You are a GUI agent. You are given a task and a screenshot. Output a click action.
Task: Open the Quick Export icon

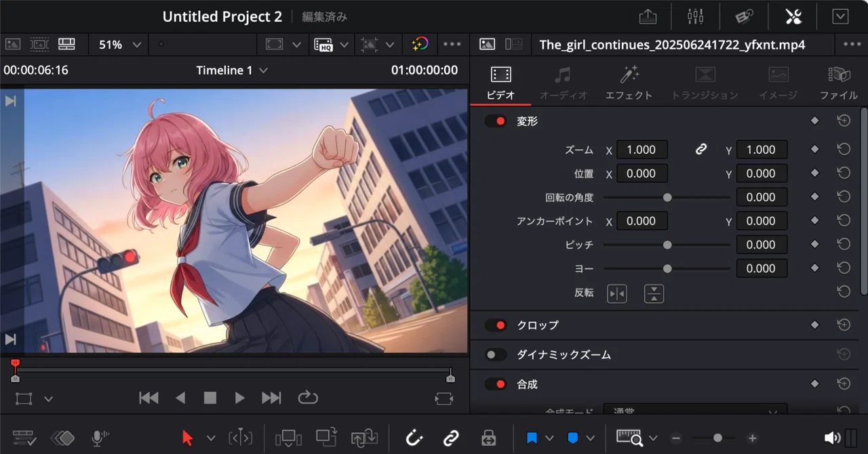[648, 16]
